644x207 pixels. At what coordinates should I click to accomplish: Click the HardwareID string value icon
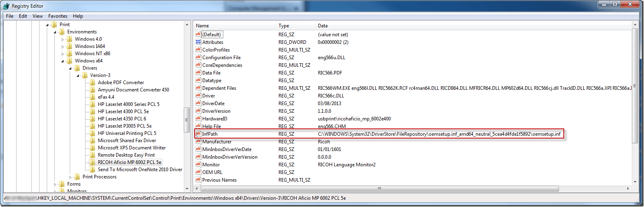[198, 118]
